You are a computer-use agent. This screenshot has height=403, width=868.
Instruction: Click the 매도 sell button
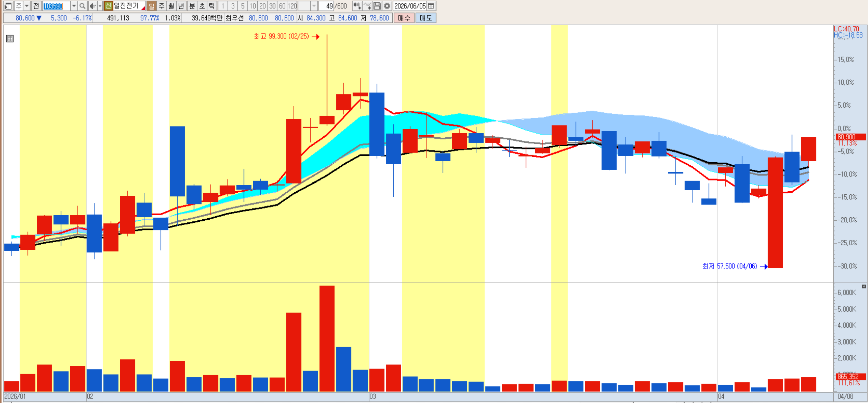click(x=426, y=18)
